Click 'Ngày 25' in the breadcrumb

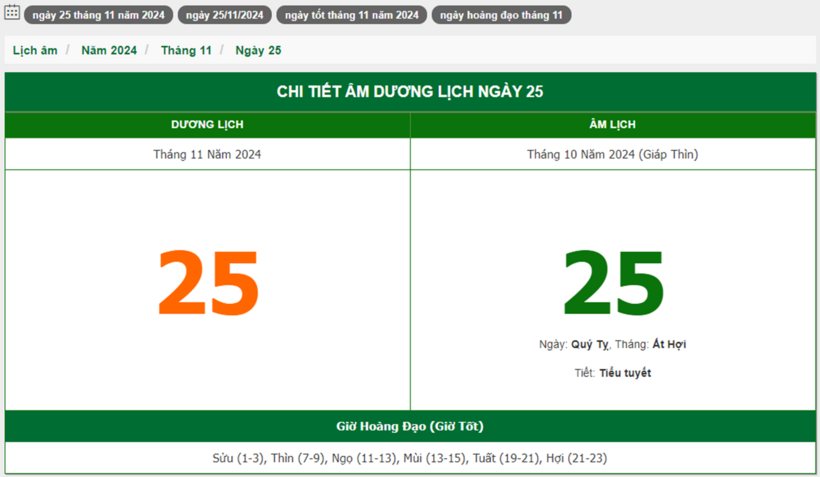click(258, 50)
